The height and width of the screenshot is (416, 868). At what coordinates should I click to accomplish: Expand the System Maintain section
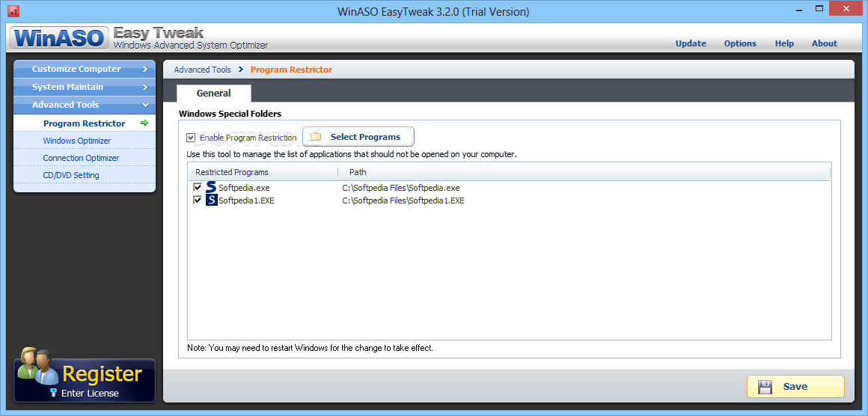click(x=84, y=87)
